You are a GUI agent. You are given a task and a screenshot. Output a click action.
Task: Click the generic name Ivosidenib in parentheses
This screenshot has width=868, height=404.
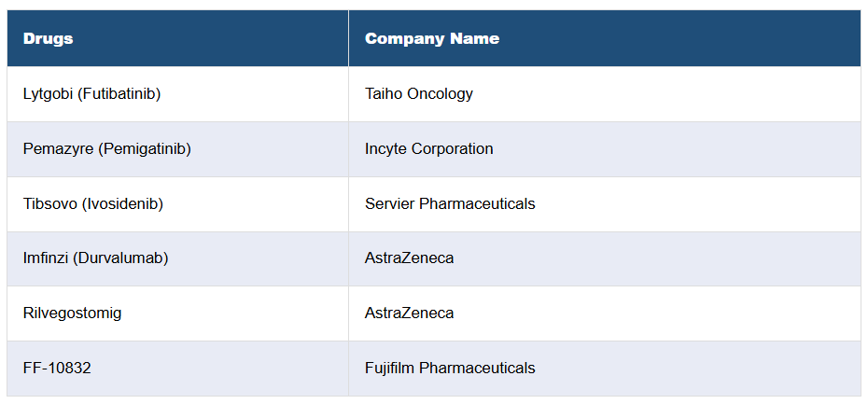pyautogui.click(x=124, y=203)
